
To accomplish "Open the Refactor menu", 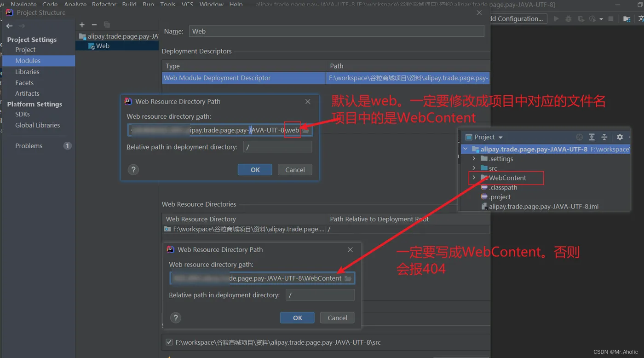I will (x=104, y=4).
